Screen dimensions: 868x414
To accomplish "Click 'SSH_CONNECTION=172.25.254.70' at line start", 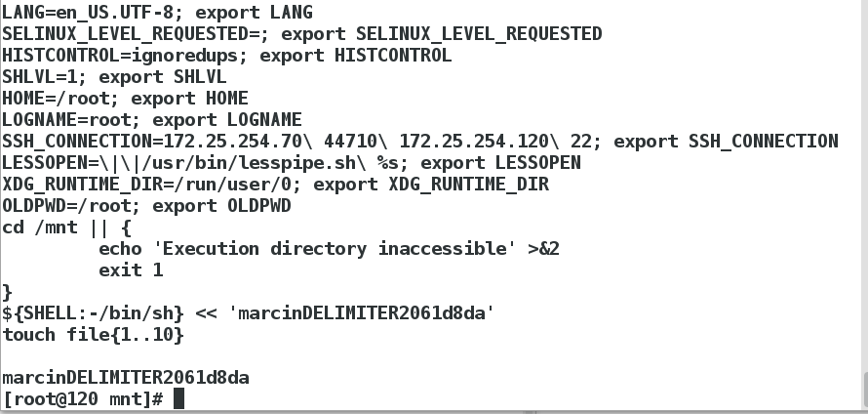I will (x=153, y=142).
